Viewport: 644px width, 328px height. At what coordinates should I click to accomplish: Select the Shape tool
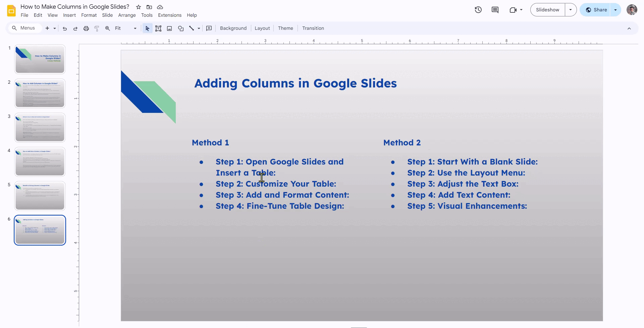[x=181, y=28]
